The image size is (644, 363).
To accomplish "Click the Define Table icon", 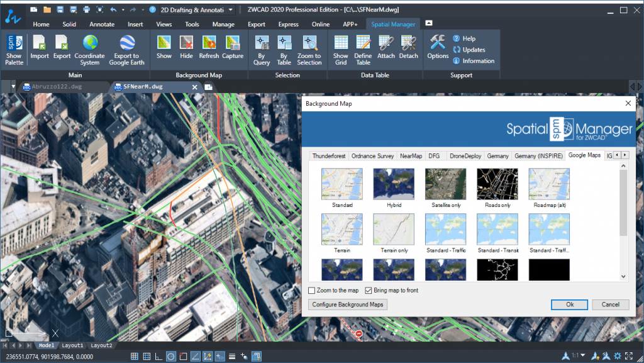I will [363, 48].
